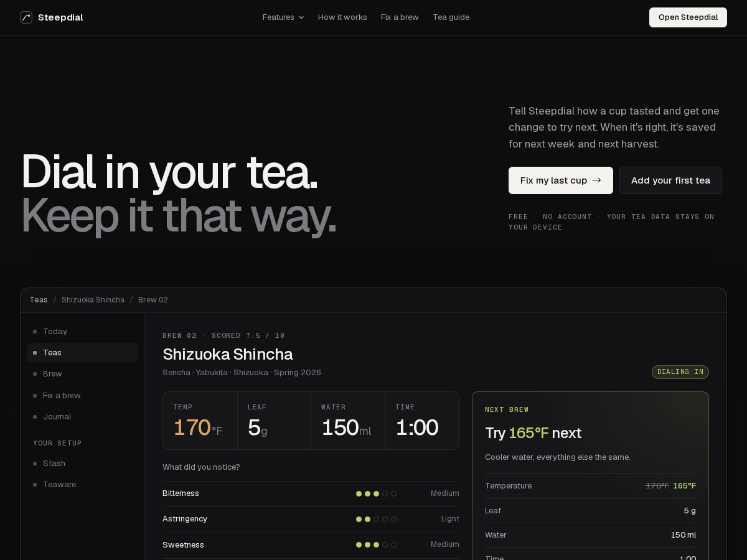Viewport: 747px width, 560px height.
Task: Click the Light label for Astringency
Action: 450,519
